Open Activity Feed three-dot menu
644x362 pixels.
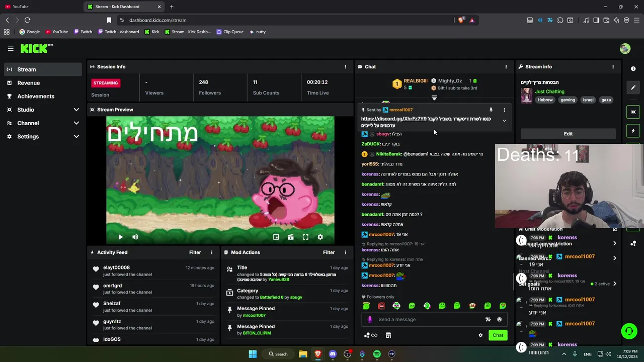click(211, 252)
